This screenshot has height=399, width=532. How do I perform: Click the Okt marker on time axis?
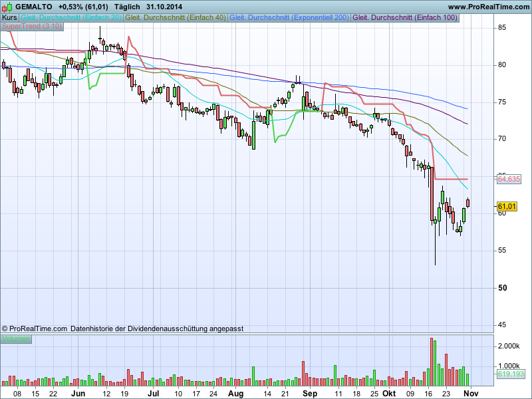pyautogui.click(x=382, y=394)
